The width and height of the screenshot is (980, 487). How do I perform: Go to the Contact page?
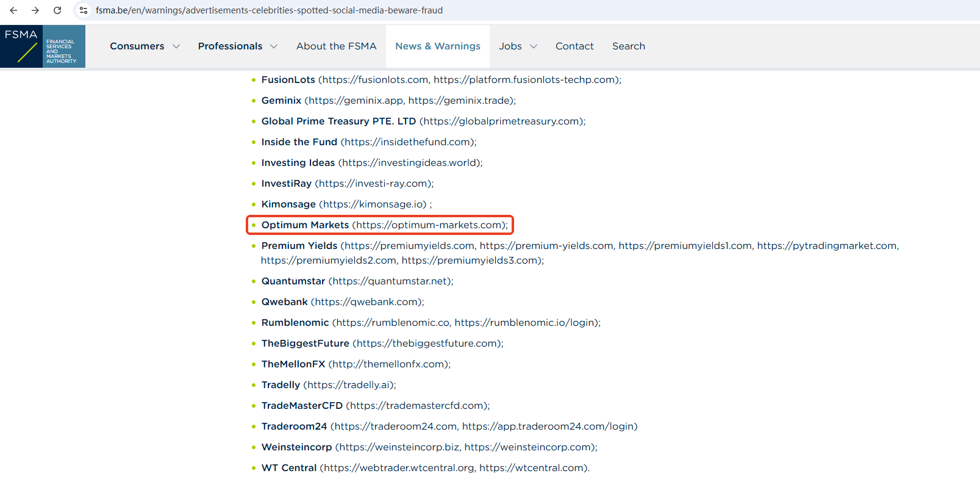pyautogui.click(x=574, y=46)
